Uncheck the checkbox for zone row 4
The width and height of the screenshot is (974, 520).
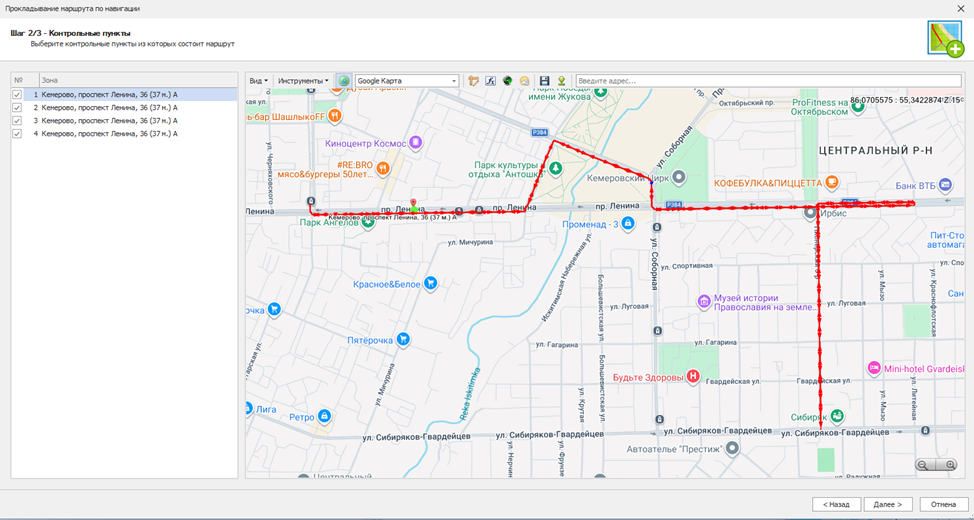[x=17, y=134]
